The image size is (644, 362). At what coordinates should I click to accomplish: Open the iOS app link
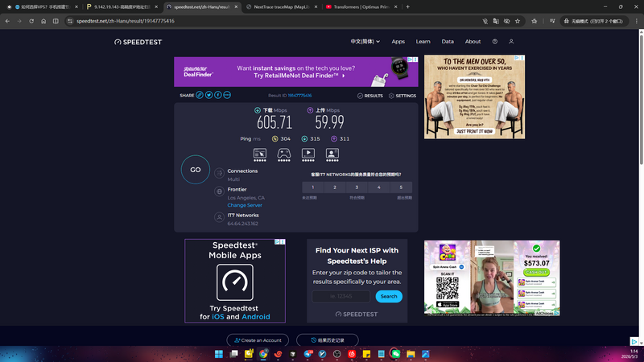(x=217, y=317)
